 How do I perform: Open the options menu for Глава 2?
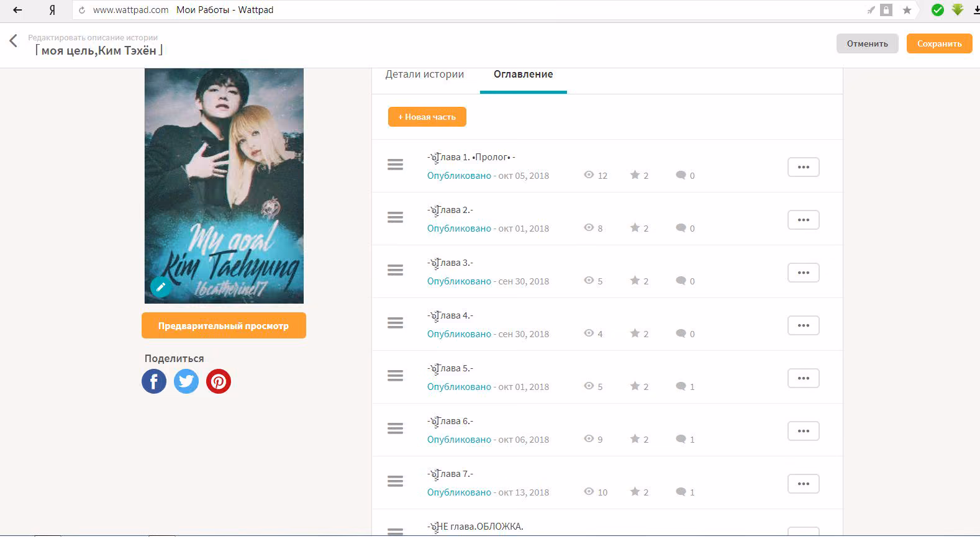(x=804, y=220)
